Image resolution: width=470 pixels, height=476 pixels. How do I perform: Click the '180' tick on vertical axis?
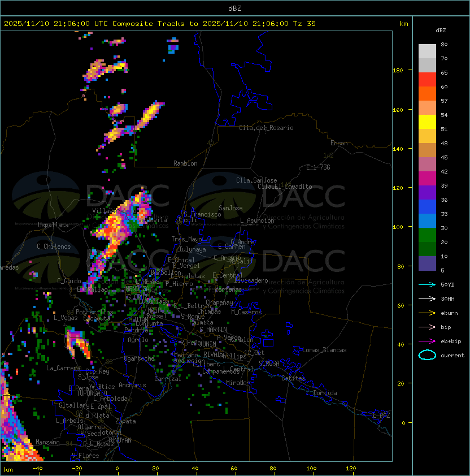tap(398, 70)
